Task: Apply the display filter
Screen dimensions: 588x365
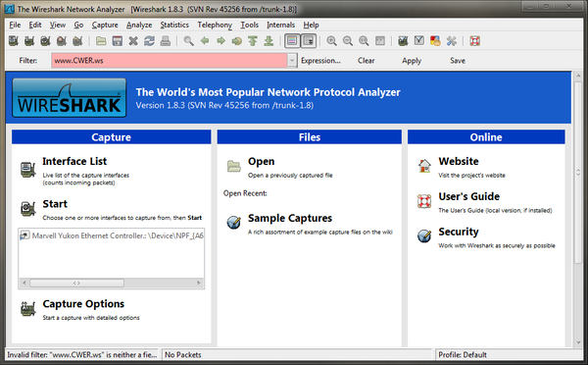Action: (x=412, y=61)
